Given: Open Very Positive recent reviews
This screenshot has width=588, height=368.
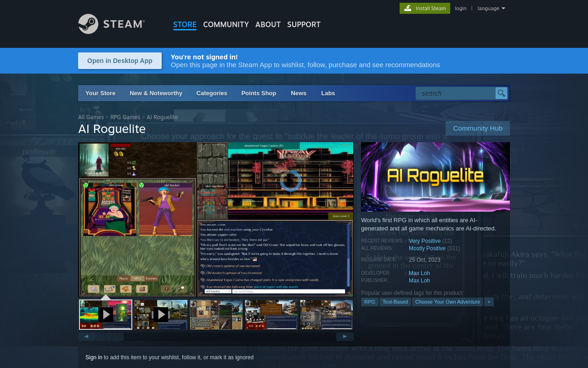Looking at the screenshot, I should (424, 241).
